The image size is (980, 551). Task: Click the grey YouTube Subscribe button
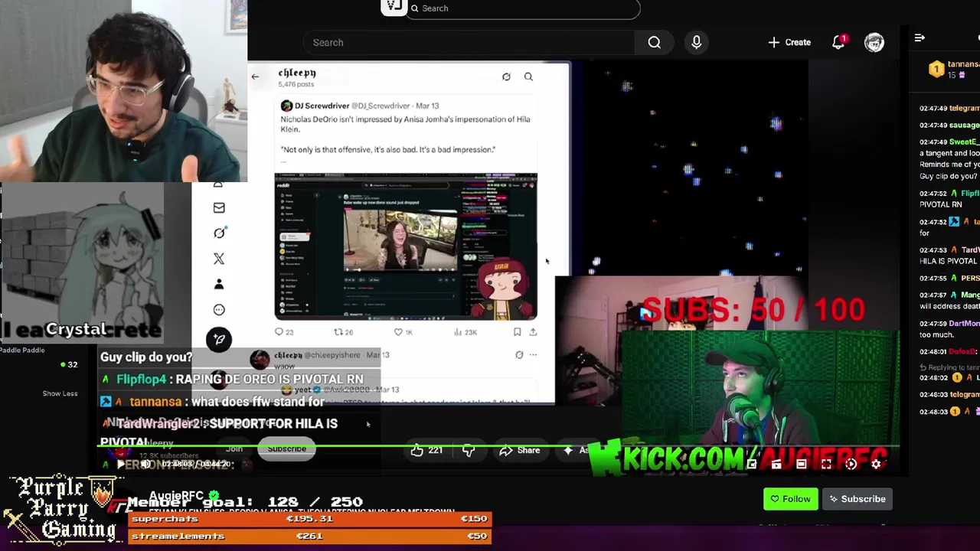(x=286, y=449)
